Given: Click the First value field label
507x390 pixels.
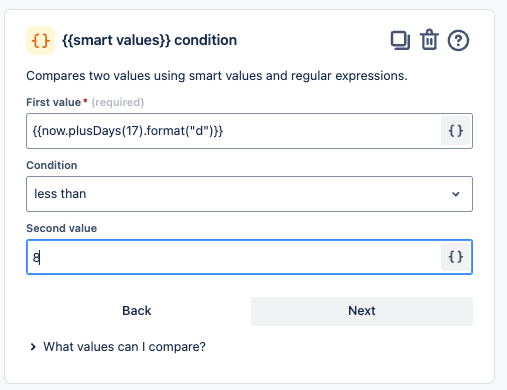Looking at the screenshot, I should (53, 102).
